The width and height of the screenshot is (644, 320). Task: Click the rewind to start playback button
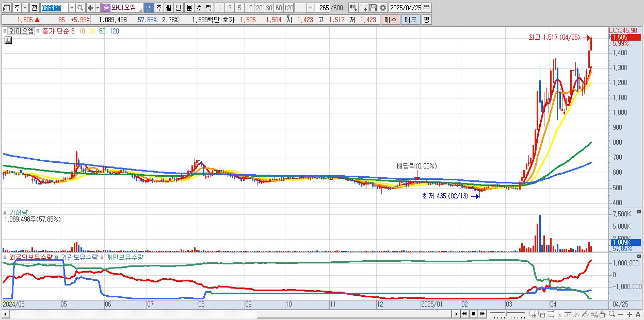click(x=464, y=314)
